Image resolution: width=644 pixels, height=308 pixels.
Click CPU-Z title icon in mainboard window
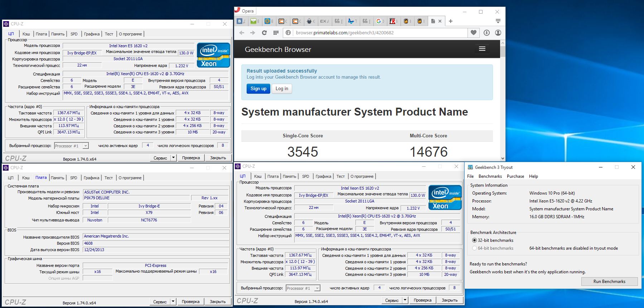pyautogui.click(x=6, y=167)
